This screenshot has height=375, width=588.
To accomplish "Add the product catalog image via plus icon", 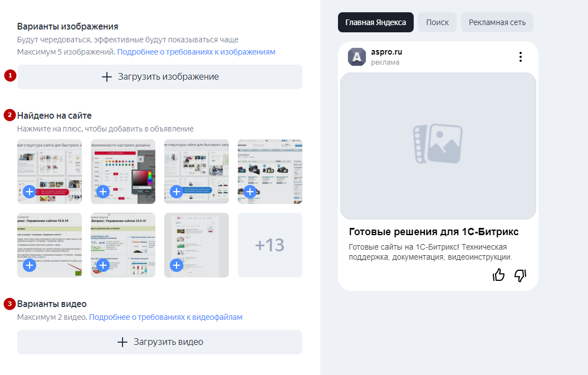I will coord(250,192).
